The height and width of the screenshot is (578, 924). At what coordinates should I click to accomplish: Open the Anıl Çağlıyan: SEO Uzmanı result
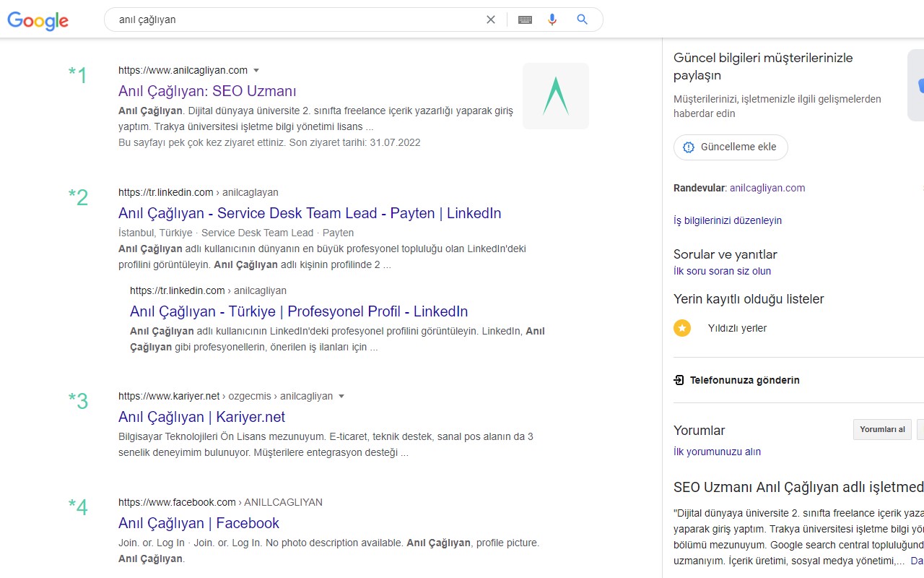pos(206,91)
